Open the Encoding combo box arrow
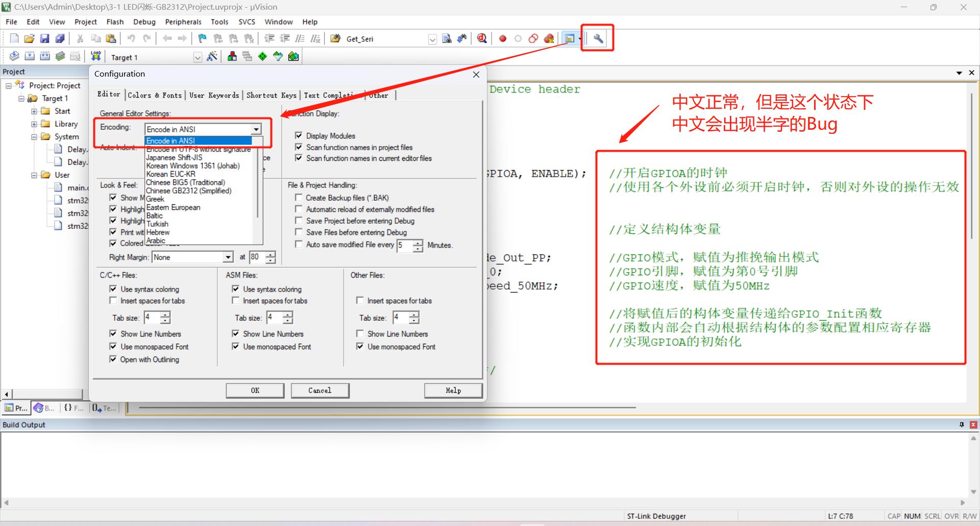Image resolution: width=980 pixels, height=526 pixels. click(x=256, y=129)
